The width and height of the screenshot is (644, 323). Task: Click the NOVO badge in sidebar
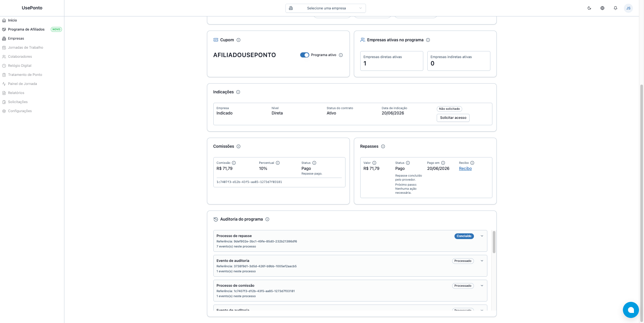[56, 30]
